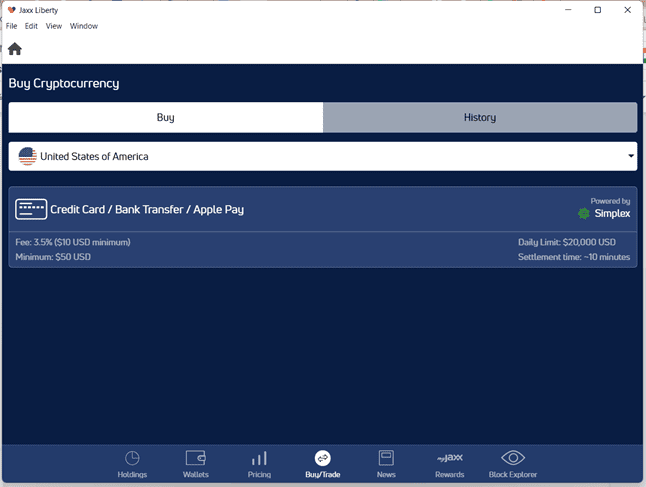Click the credit card icon
This screenshot has width=646, height=487.
pos(31,209)
